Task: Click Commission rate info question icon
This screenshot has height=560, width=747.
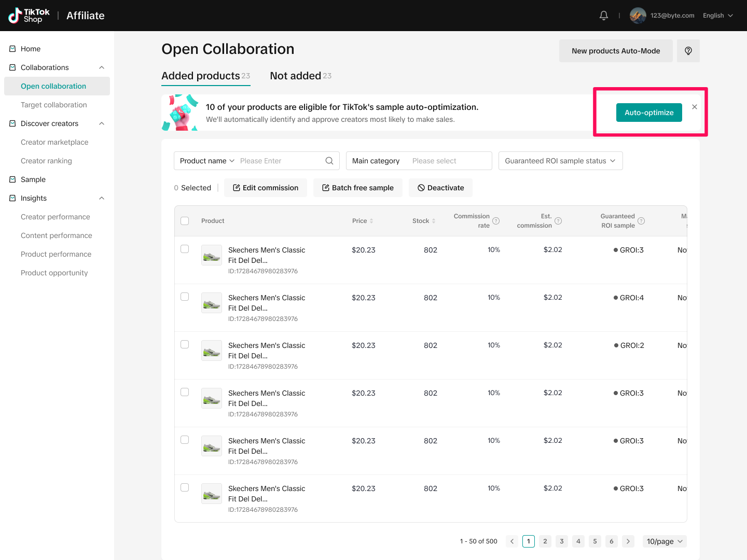Action: click(496, 221)
